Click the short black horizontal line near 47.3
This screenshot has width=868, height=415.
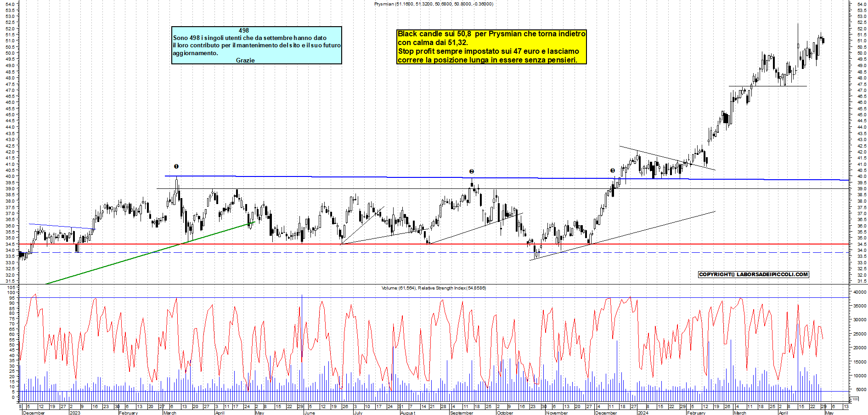[x=768, y=86]
